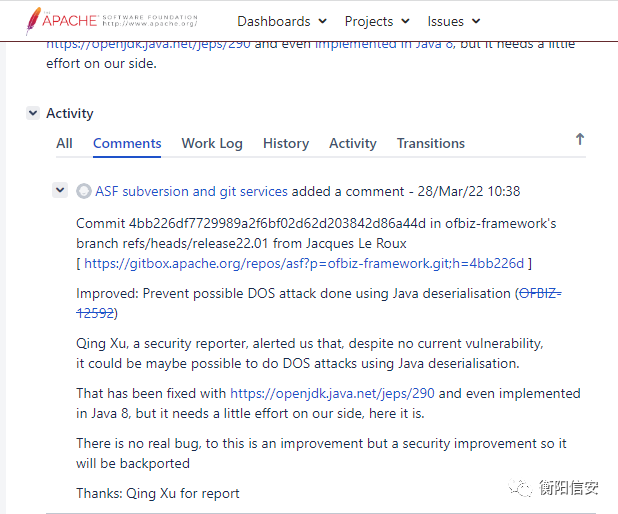Select the Comments tab
The height and width of the screenshot is (514, 618).
[127, 143]
